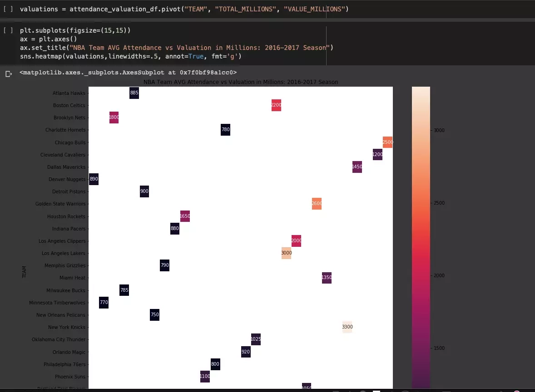Place cursor on sns.heatmap code line

point(131,56)
